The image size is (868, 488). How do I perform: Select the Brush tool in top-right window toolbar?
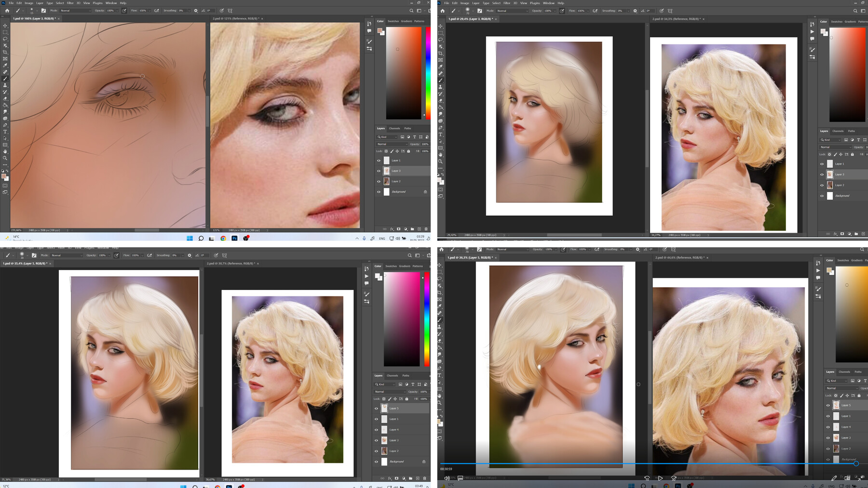tap(441, 80)
